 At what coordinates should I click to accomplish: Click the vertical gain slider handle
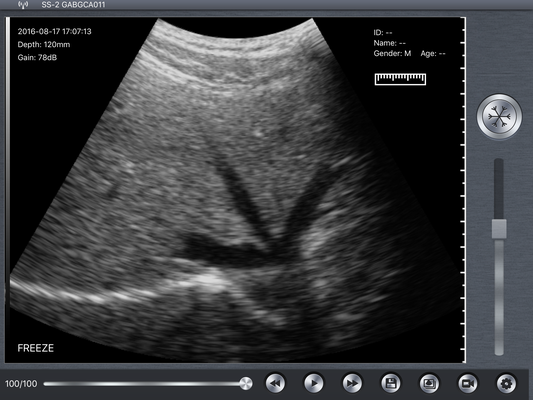499,229
